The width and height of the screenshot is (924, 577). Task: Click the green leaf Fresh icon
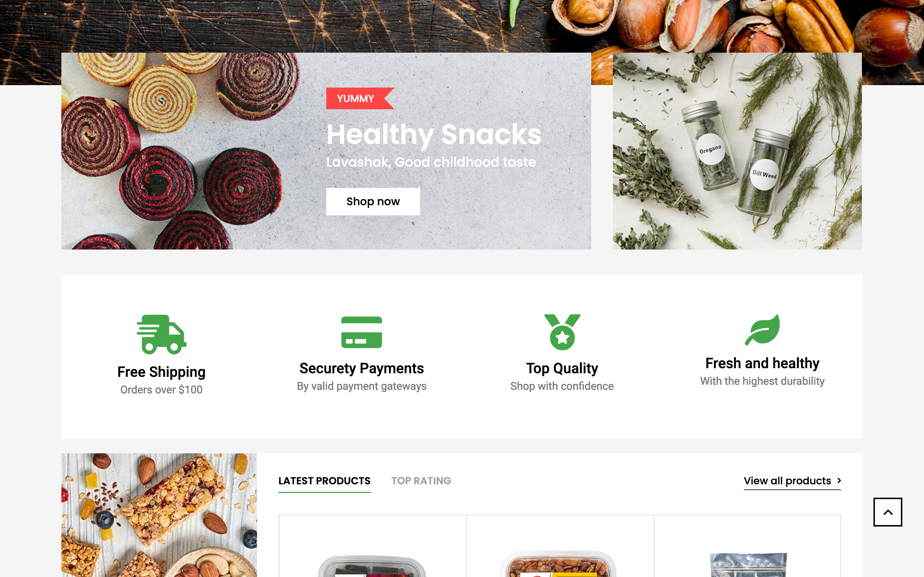coord(762,330)
